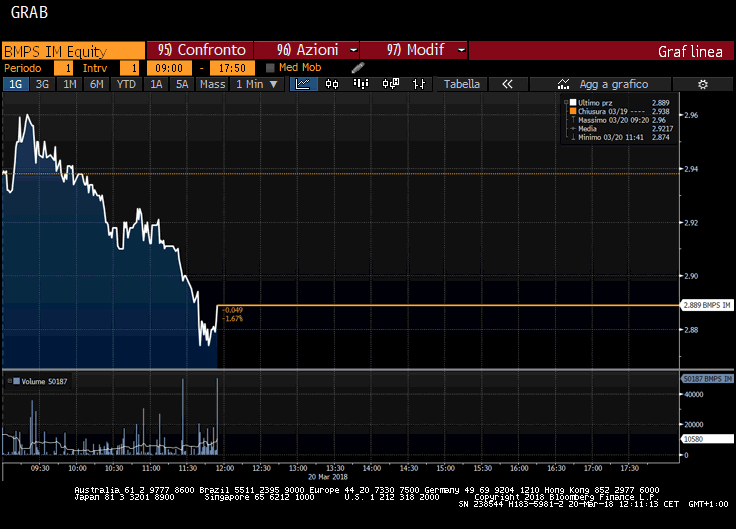
Task: Click the 96) Azioni button
Action: point(307,50)
